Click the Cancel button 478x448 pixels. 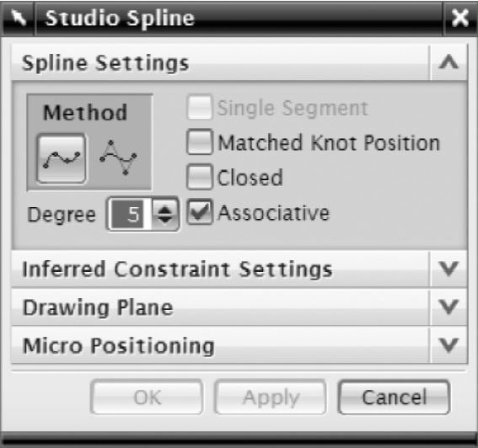point(394,397)
